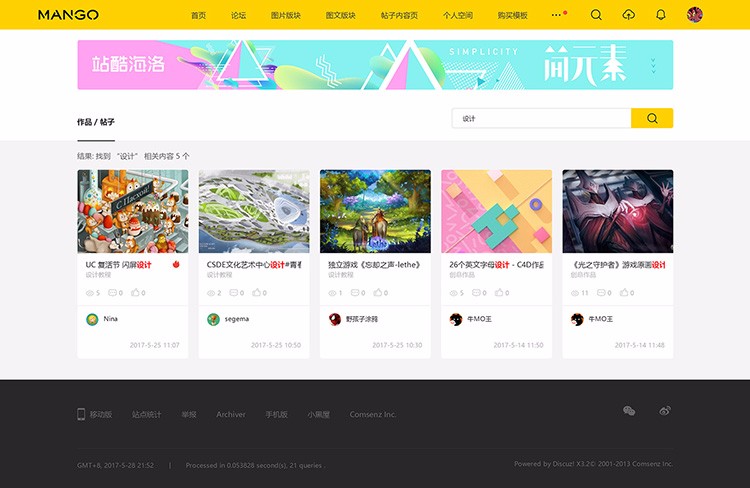Open Nina's avatar on first card
The width and height of the screenshot is (750, 488).
point(92,319)
